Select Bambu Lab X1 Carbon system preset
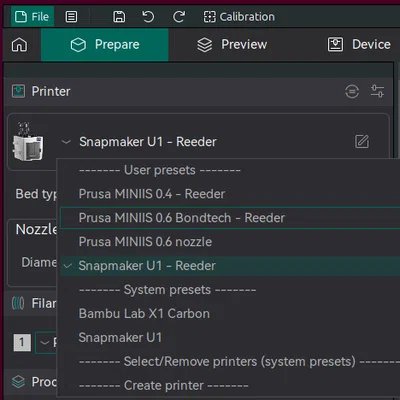The width and height of the screenshot is (400, 400). click(x=230, y=314)
